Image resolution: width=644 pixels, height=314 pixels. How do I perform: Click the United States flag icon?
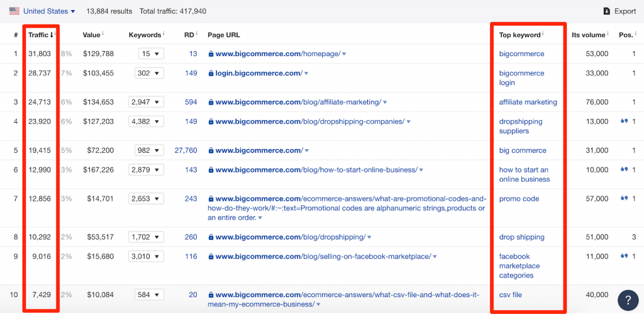[14, 11]
